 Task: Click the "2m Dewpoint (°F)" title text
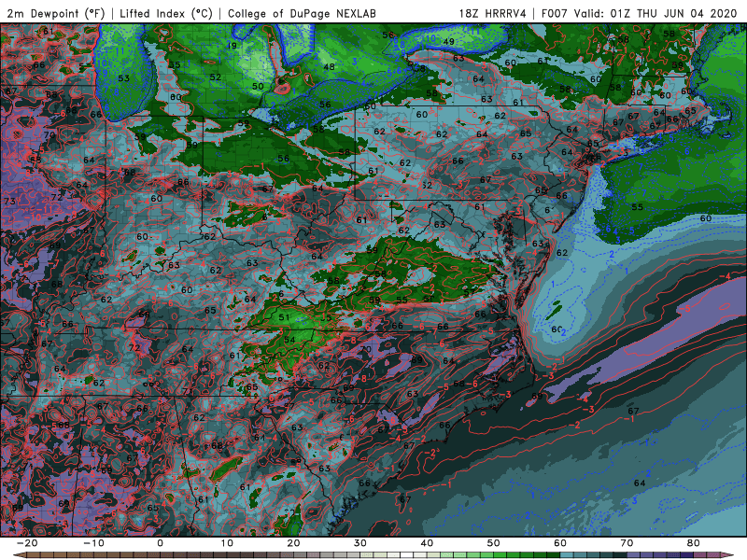[55, 13]
